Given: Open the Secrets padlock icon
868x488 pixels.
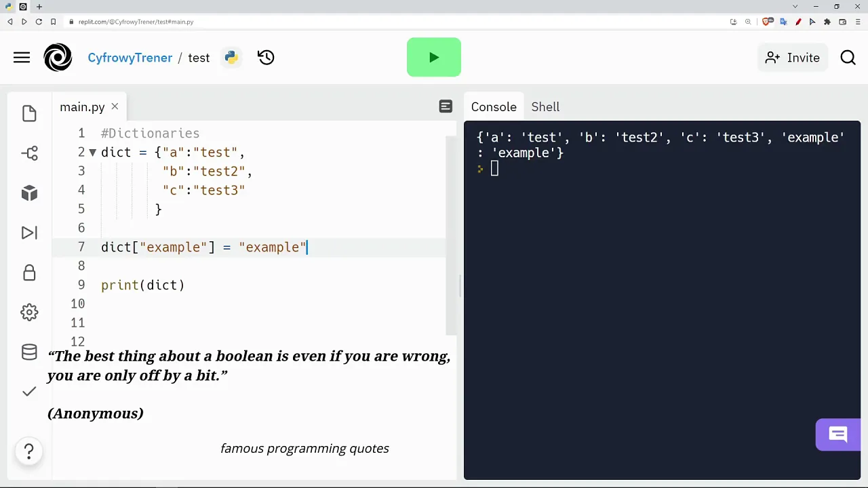Looking at the screenshot, I should (29, 272).
